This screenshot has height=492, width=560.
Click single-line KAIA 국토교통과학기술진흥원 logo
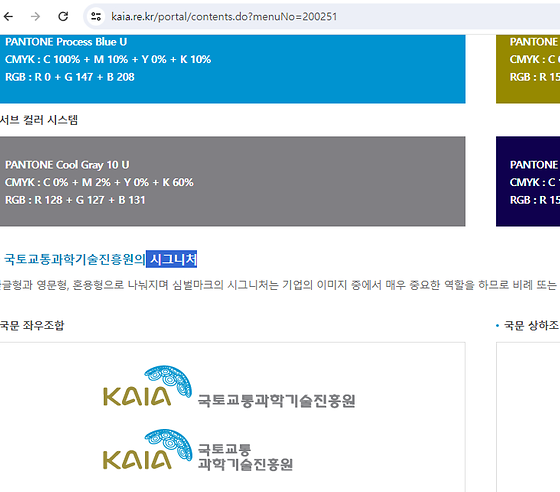point(229,387)
